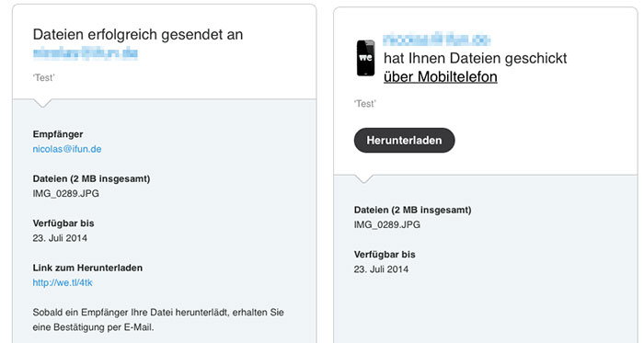Click the 'Test' message above the Herunterladen button
The width and height of the screenshot is (644, 343).
coord(364,104)
